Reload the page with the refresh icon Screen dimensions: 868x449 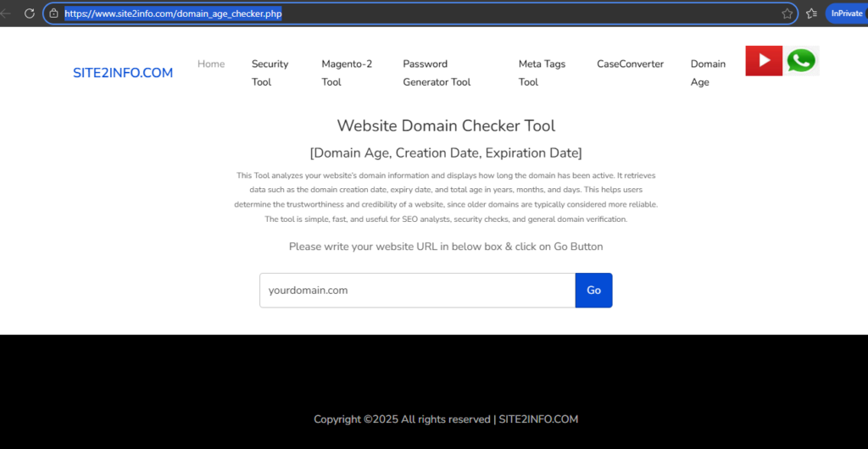click(x=30, y=14)
